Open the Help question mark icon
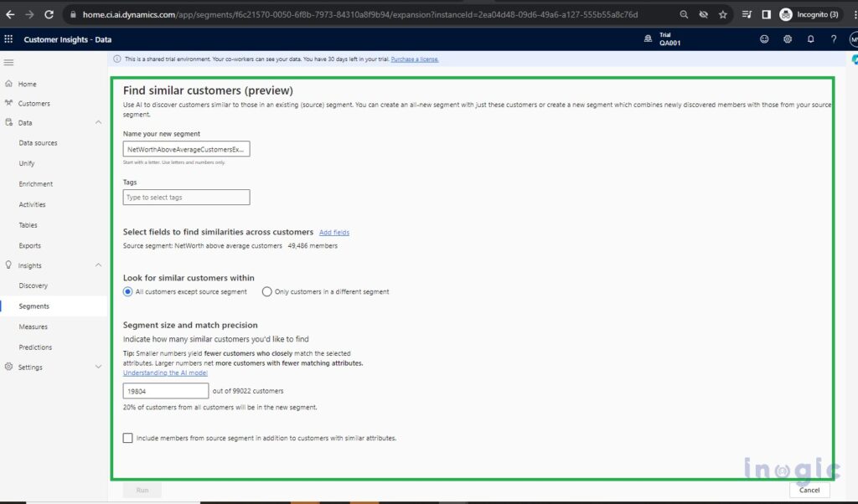This screenshot has width=858, height=504. click(833, 38)
